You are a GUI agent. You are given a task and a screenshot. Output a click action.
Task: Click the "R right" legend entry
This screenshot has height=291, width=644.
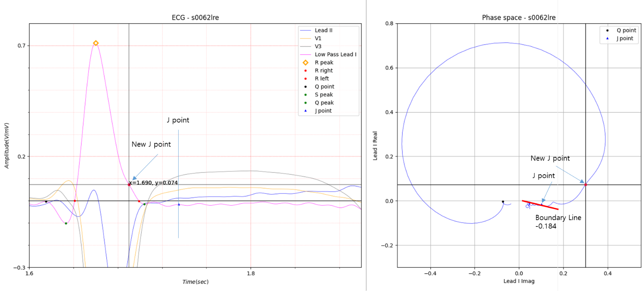point(324,70)
